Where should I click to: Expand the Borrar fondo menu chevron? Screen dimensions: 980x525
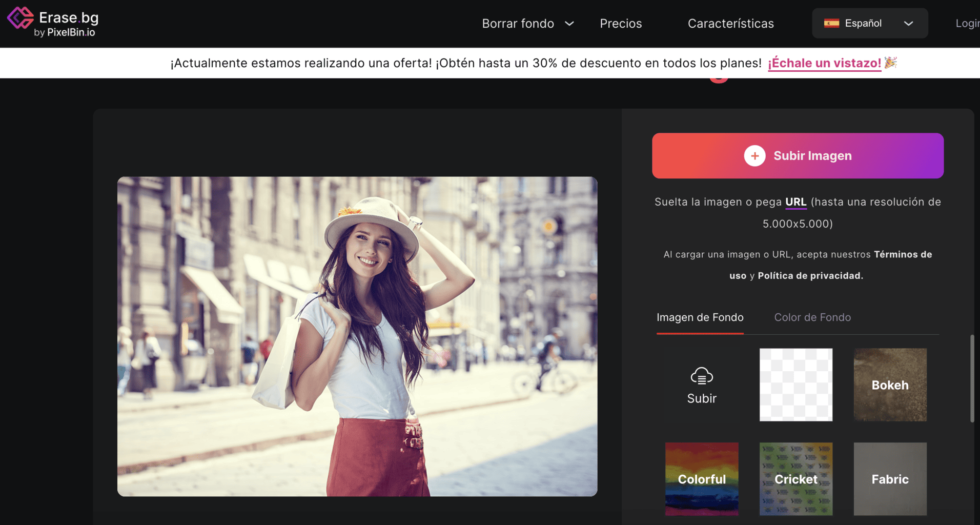pyautogui.click(x=569, y=24)
